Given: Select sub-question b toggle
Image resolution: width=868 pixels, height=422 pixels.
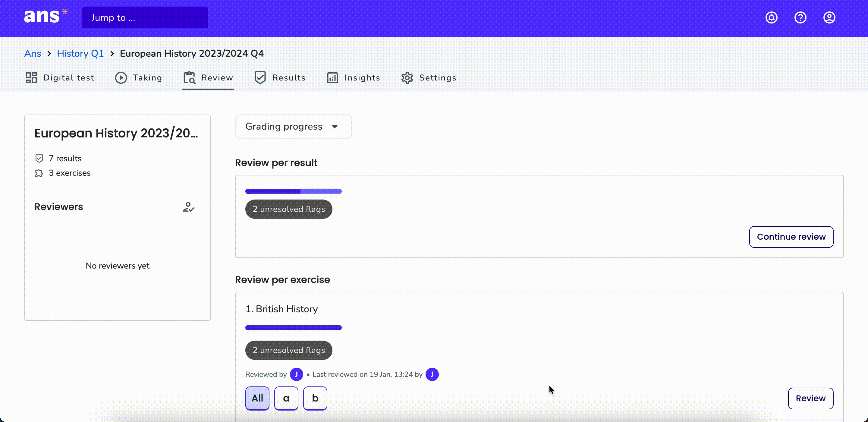Looking at the screenshot, I should coord(315,398).
